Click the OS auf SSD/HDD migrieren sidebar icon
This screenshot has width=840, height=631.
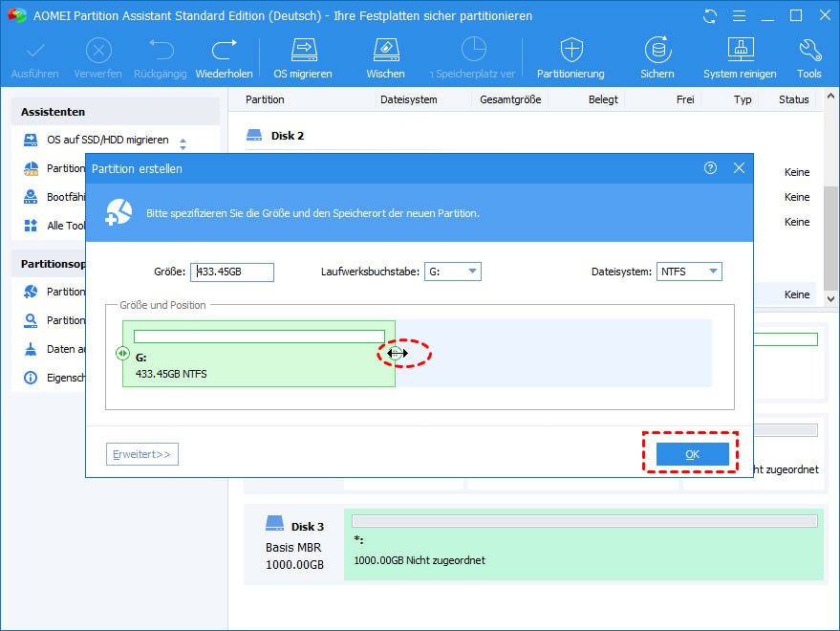point(31,140)
